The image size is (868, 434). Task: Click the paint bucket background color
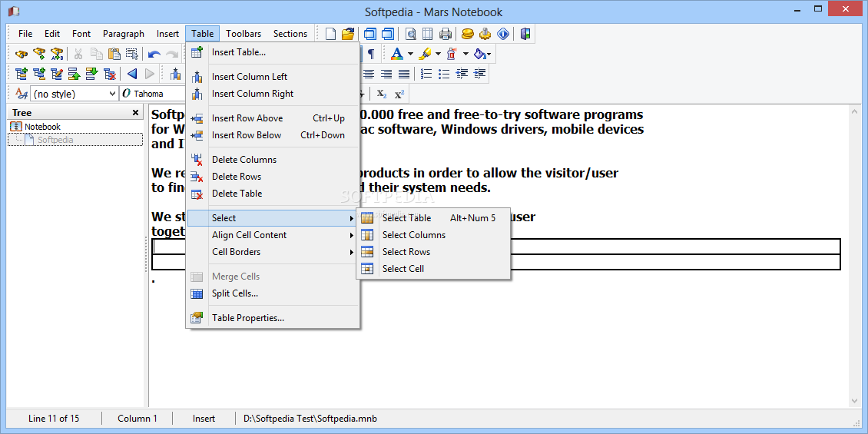pos(479,55)
